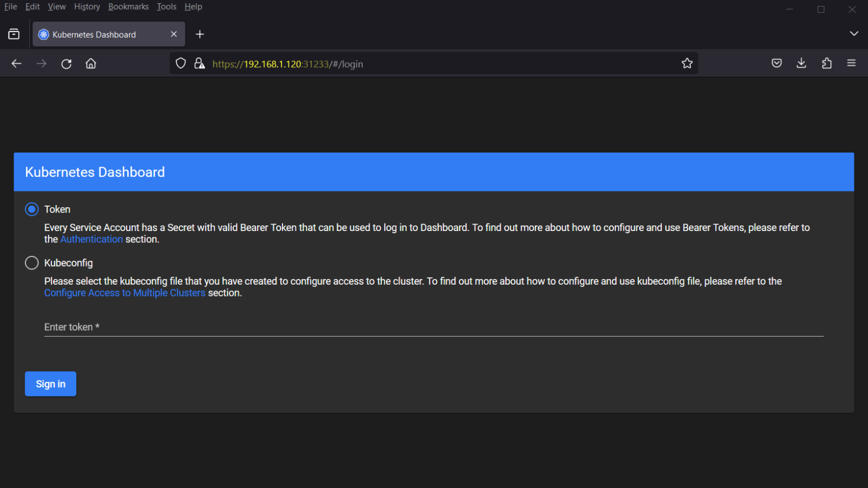The height and width of the screenshot is (488, 868).
Task: Go back to the previous page
Action: tap(16, 64)
